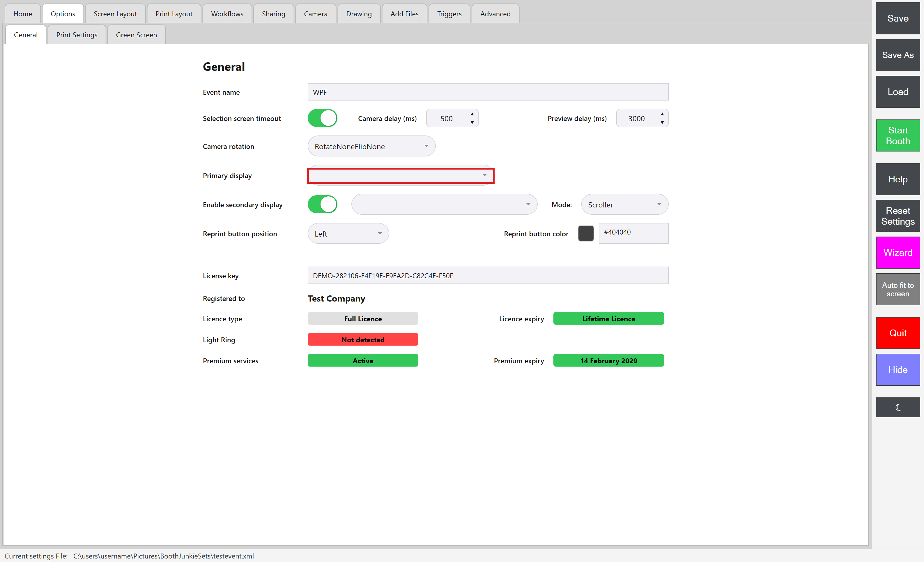Open the Drawing tab
This screenshot has height=562, width=924.
358,14
